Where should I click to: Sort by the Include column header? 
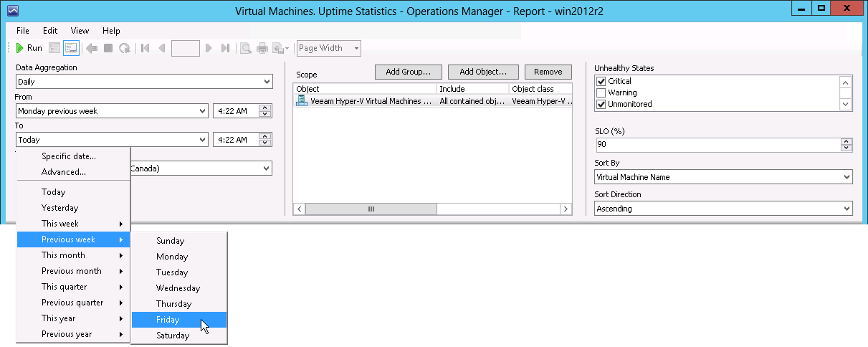[473, 89]
